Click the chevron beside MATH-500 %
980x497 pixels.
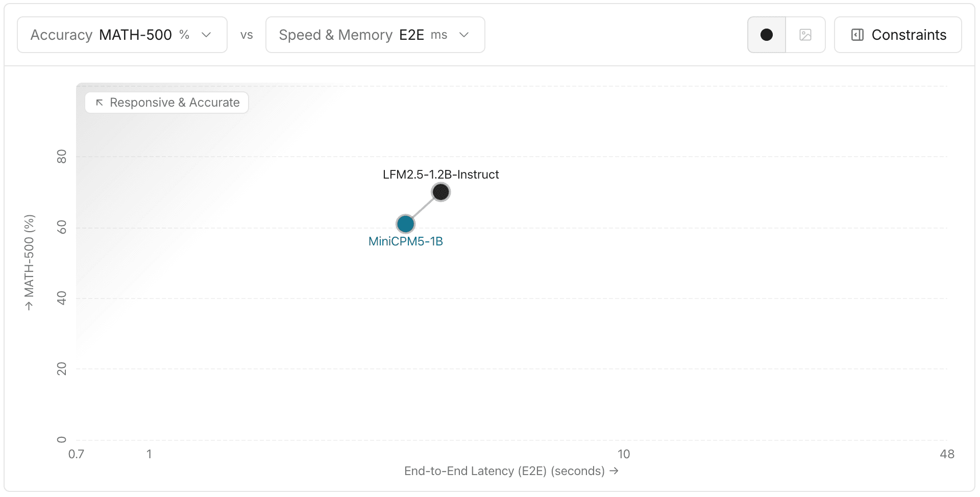point(206,35)
